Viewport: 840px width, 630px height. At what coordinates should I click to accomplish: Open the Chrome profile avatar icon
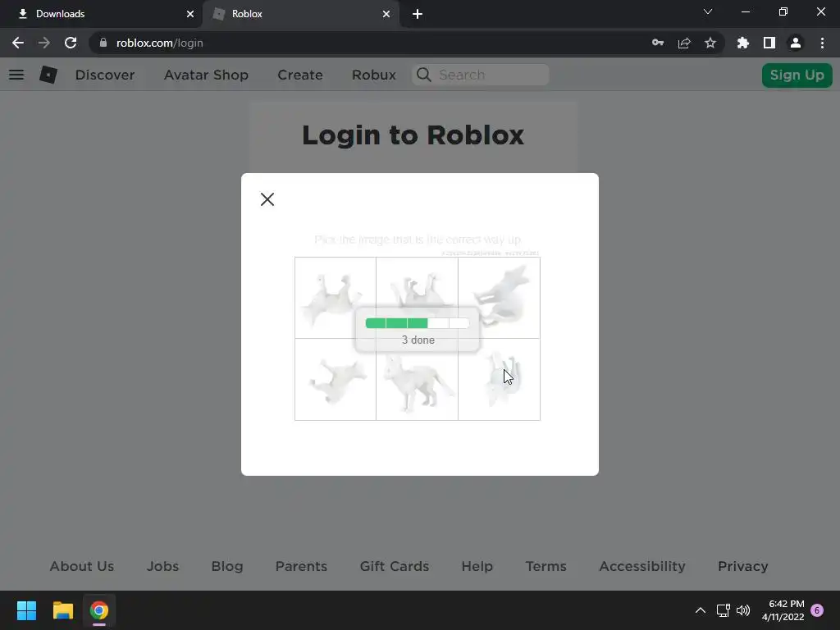(796, 43)
